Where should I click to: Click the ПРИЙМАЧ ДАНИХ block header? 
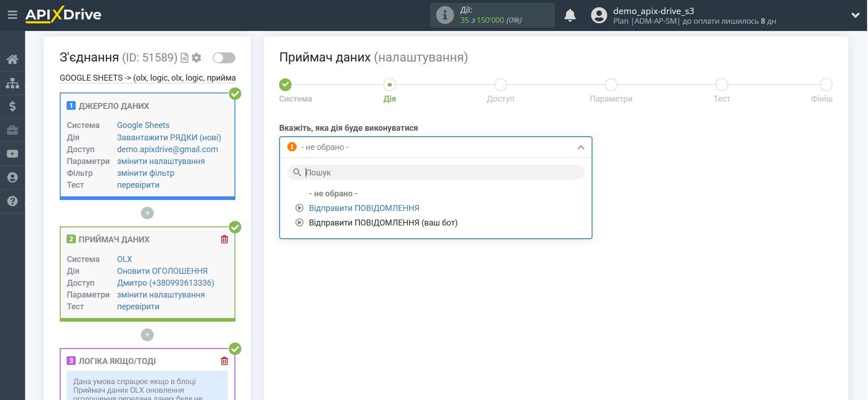(x=114, y=240)
